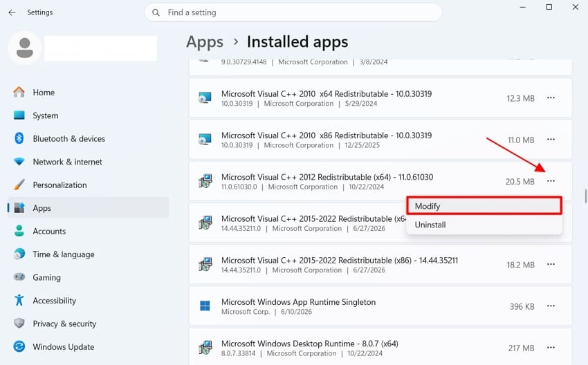
Task: Open more options for Visual C++ 2012 x64
Action: (551, 181)
